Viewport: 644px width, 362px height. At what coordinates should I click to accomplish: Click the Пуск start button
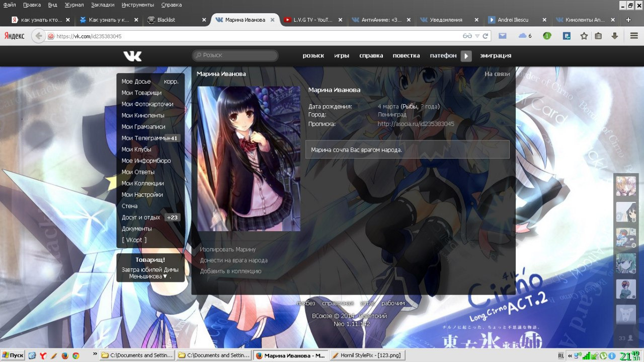13,355
